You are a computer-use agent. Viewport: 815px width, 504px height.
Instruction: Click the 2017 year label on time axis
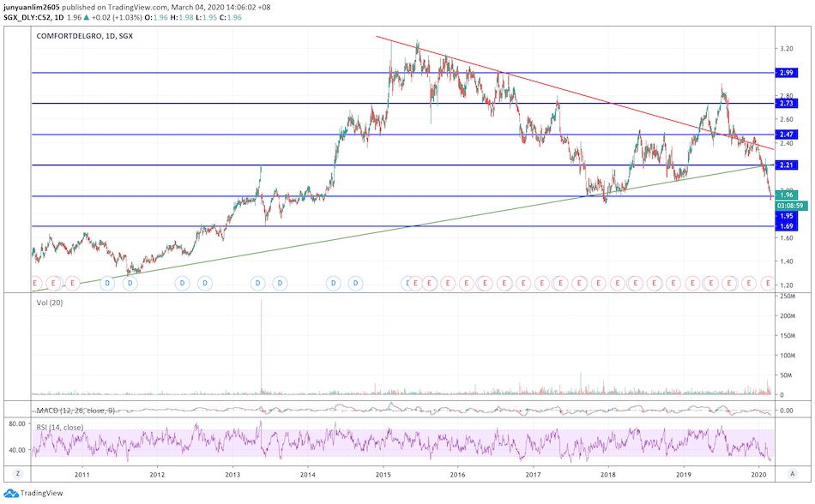tap(533, 474)
